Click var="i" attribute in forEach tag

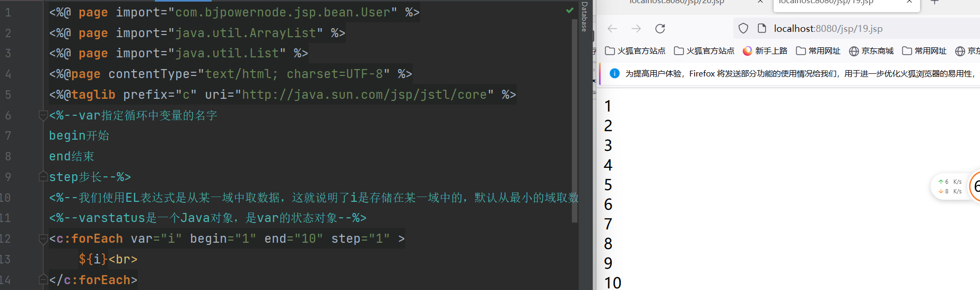pyautogui.click(x=157, y=238)
